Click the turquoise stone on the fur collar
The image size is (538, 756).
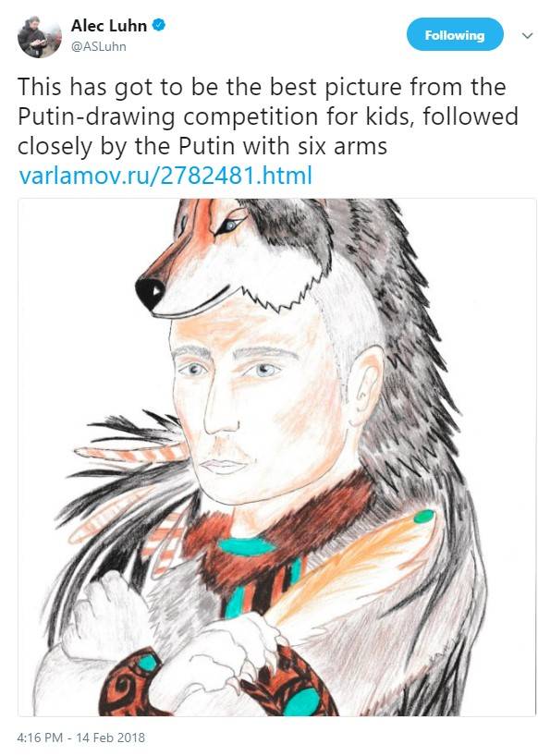(246, 546)
